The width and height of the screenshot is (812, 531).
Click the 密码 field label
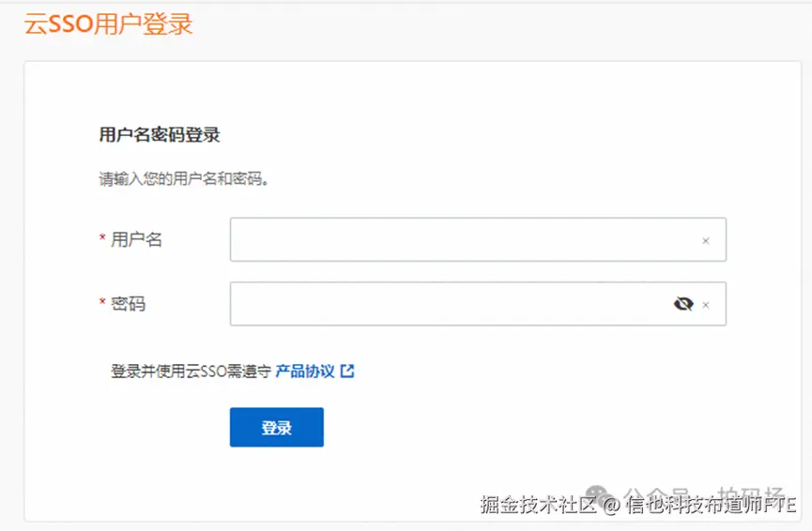coord(129,304)
